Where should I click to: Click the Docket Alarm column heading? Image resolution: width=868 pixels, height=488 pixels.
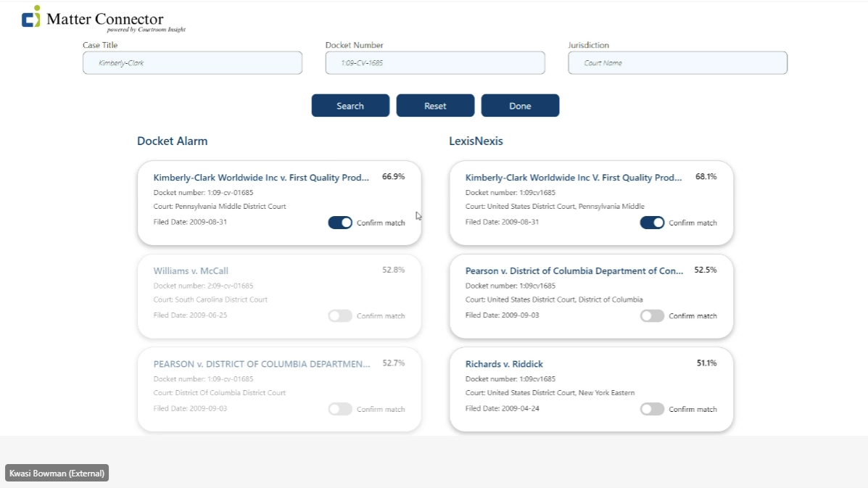point(172,141)
